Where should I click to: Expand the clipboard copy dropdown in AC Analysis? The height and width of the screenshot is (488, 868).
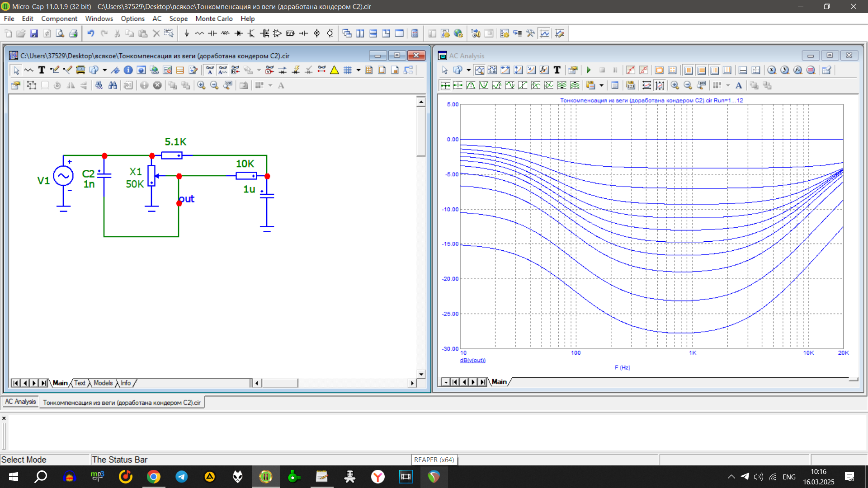pyautogui.click(x=602, y=85)
